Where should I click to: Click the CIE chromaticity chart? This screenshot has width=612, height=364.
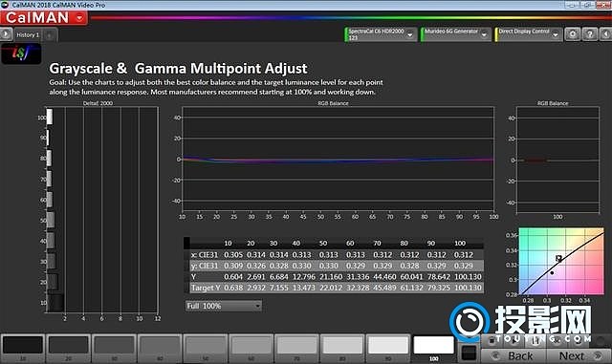point(561,261)
